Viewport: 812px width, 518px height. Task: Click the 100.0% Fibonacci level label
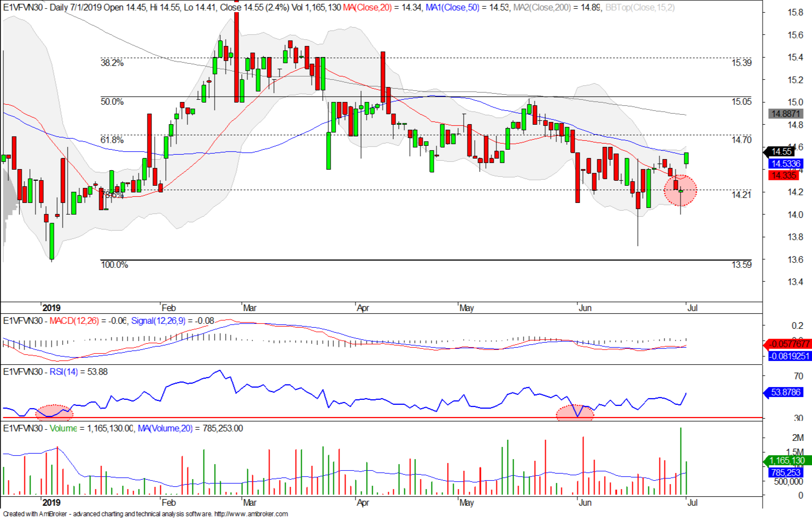(x=114, y=265)
